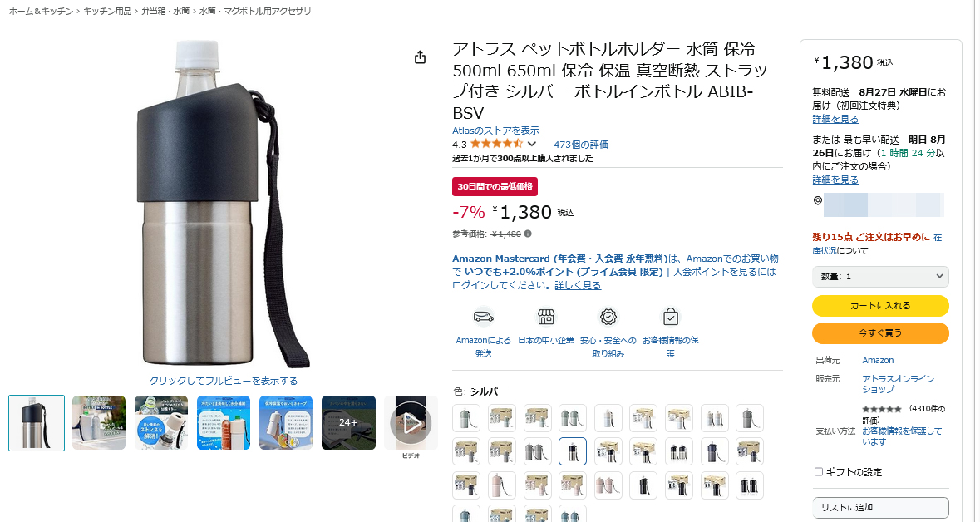Viewport: 980px width, 522px height.
Task: Open 弁当箱・水筒 breadcrumb link
Action: click(x=165, y=12)
